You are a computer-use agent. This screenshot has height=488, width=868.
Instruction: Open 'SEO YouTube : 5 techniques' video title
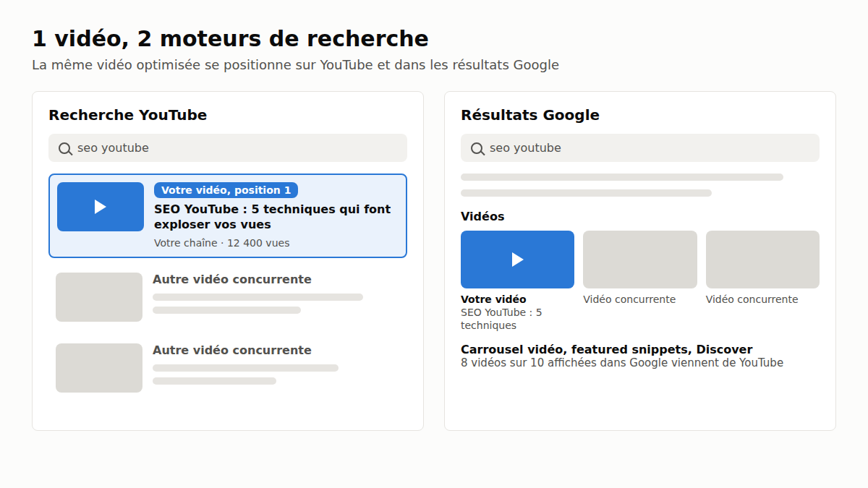[x=272, y=217]
